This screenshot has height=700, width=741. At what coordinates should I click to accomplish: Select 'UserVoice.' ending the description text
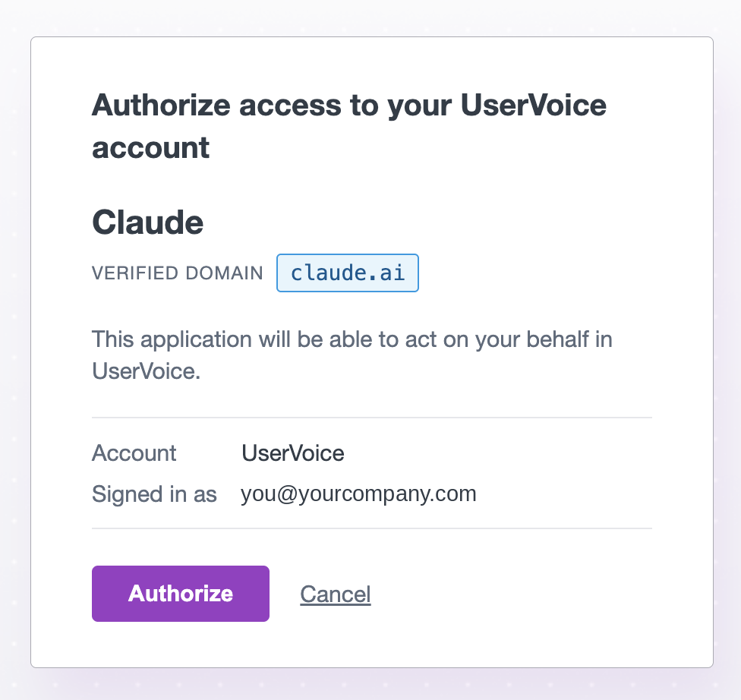[146, 371]
